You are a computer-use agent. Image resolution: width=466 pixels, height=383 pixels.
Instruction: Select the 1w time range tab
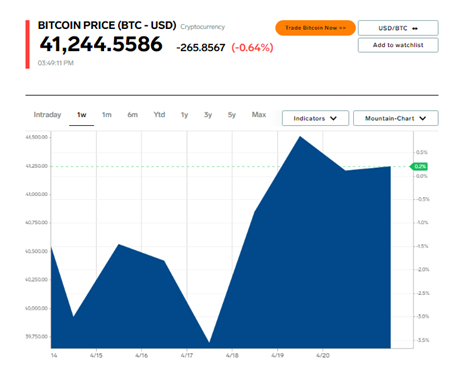point(82,115)
